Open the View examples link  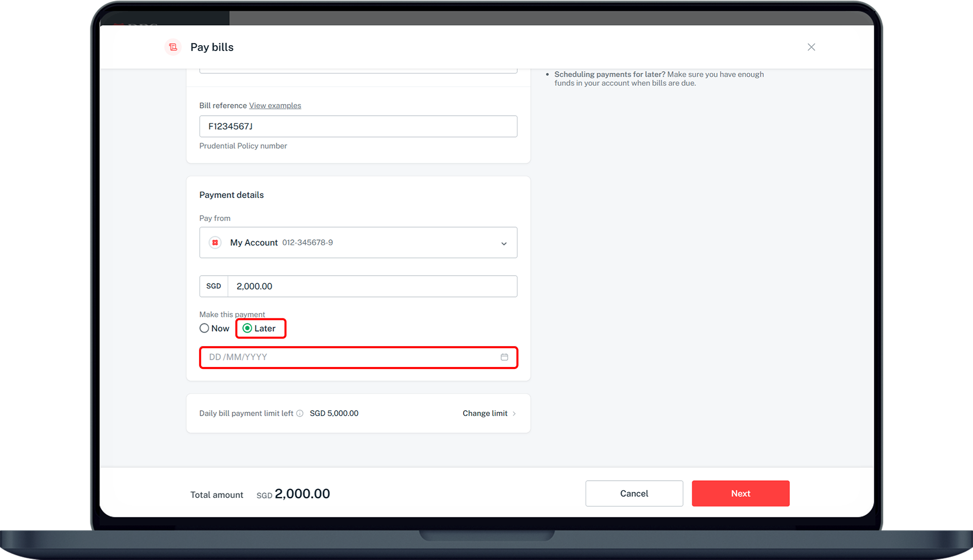click(275, 105)
